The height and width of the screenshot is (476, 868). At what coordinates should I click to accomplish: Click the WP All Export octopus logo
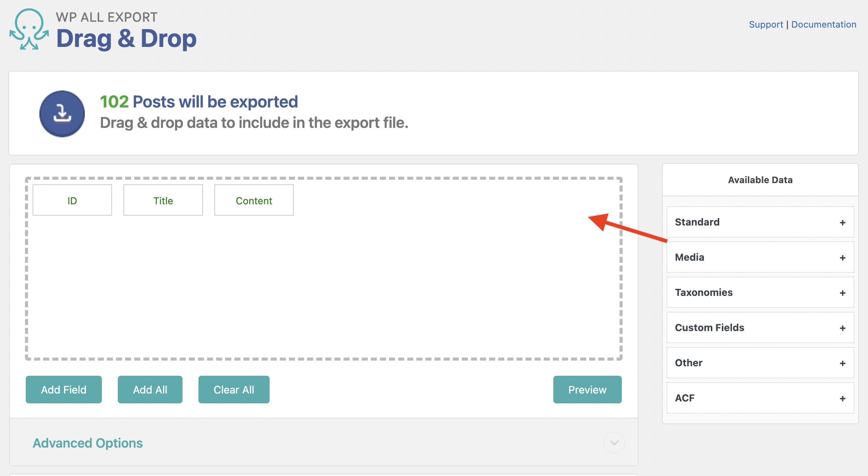click(29, 30)
